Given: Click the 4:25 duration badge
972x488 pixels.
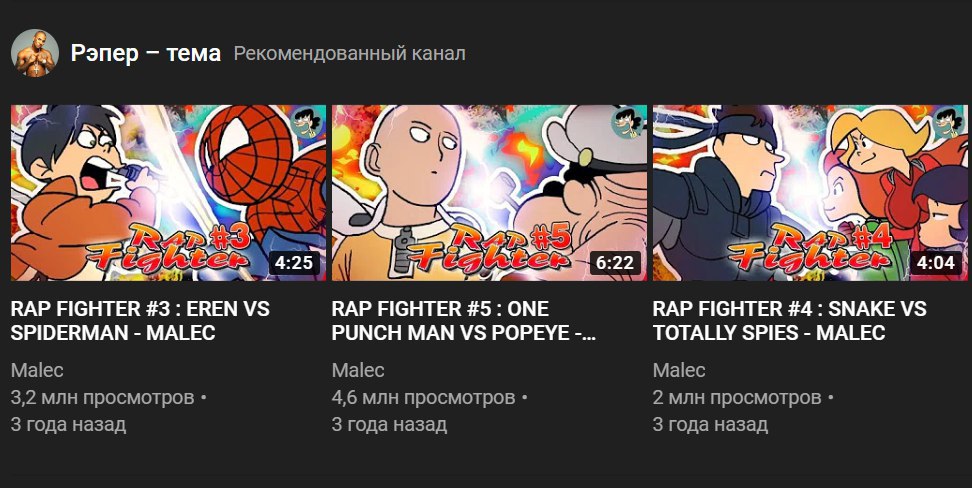Looking at the screenshot, I should click(294, 263).
